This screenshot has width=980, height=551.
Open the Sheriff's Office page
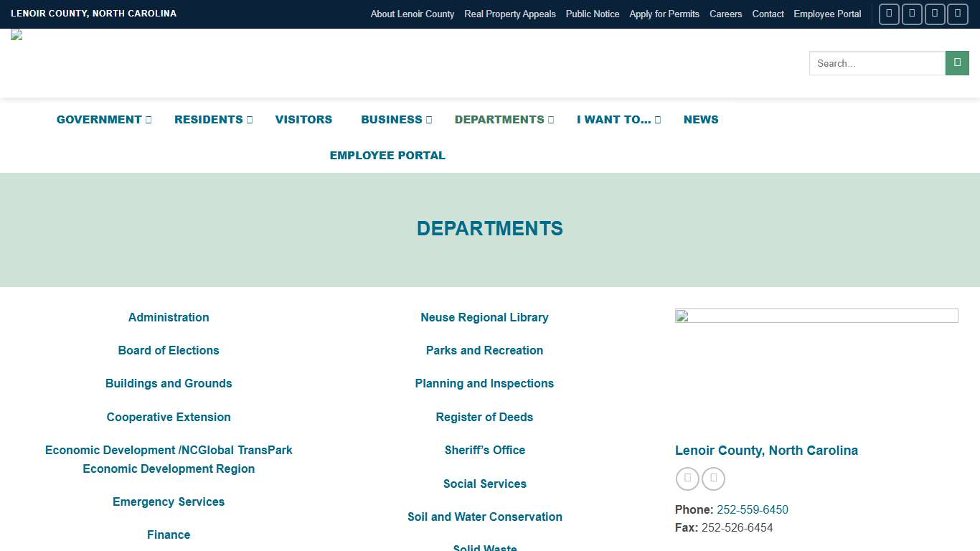[x=484, y=450]
